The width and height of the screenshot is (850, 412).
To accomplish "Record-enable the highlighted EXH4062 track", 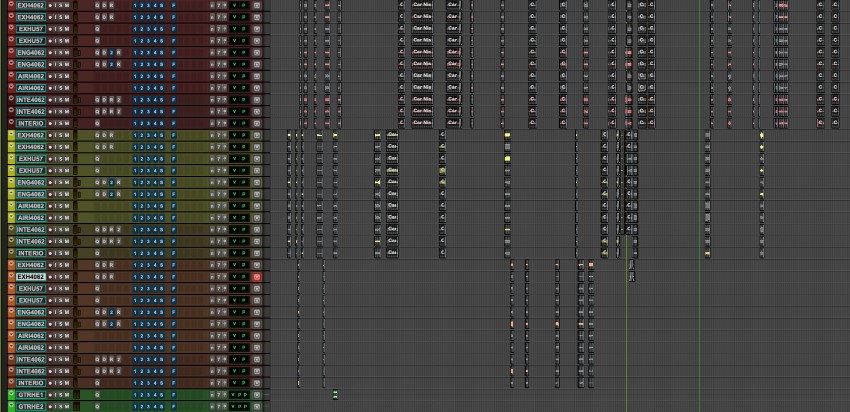I will [50, 276].
